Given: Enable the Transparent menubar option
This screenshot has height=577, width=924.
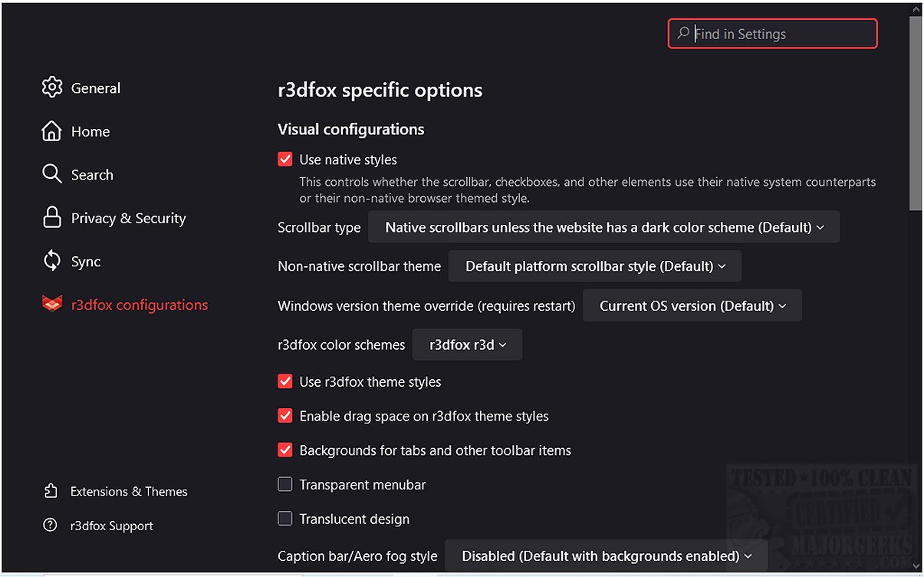Looking at the screenshot, I should 284,484.
